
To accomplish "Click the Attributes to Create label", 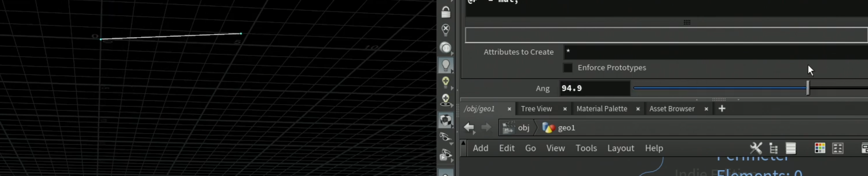I will tap(519, 52).
